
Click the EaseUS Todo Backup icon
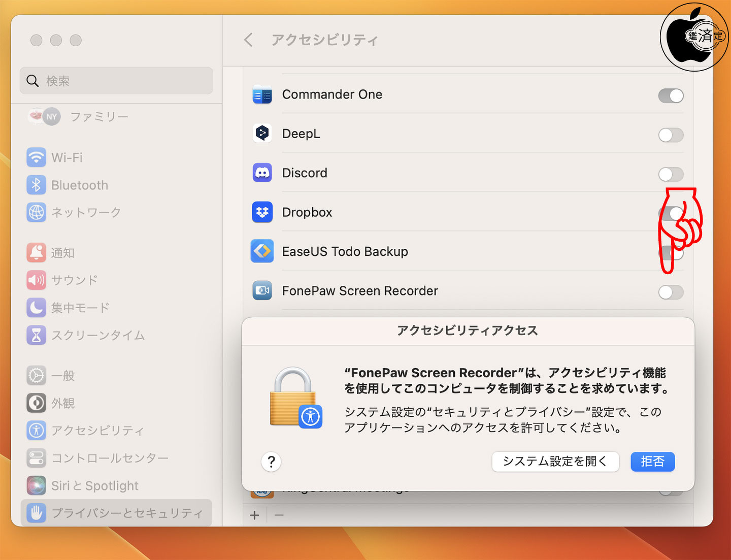262,251
